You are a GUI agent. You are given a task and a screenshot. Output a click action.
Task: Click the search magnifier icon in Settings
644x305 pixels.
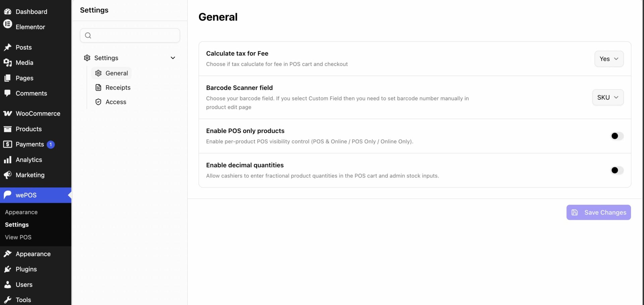[88, 36]
